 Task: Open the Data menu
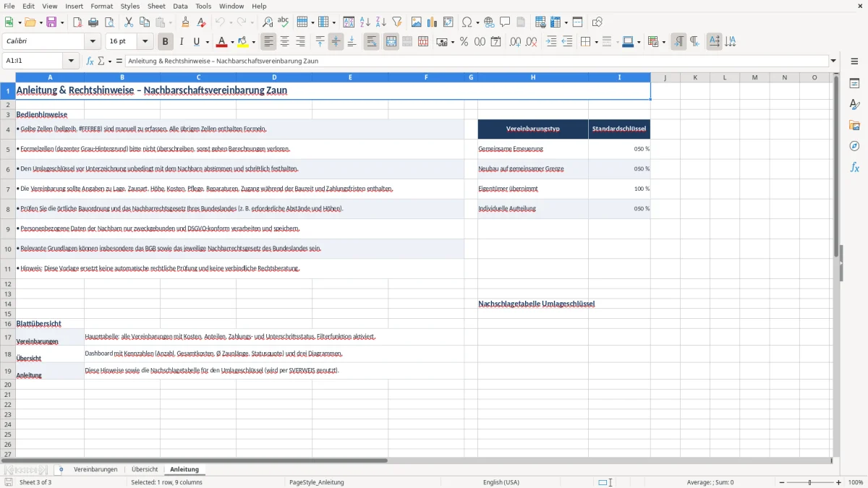click(180, 6)
